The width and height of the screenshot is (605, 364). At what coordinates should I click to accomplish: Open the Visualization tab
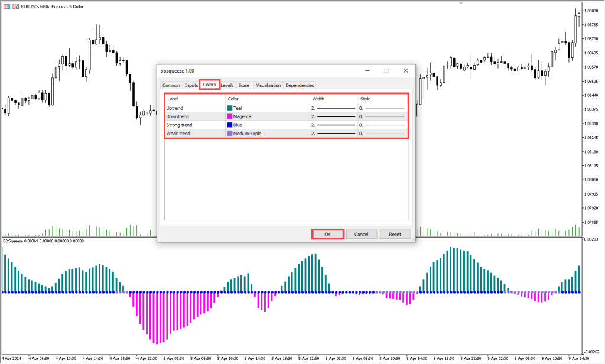coord(269,85)
